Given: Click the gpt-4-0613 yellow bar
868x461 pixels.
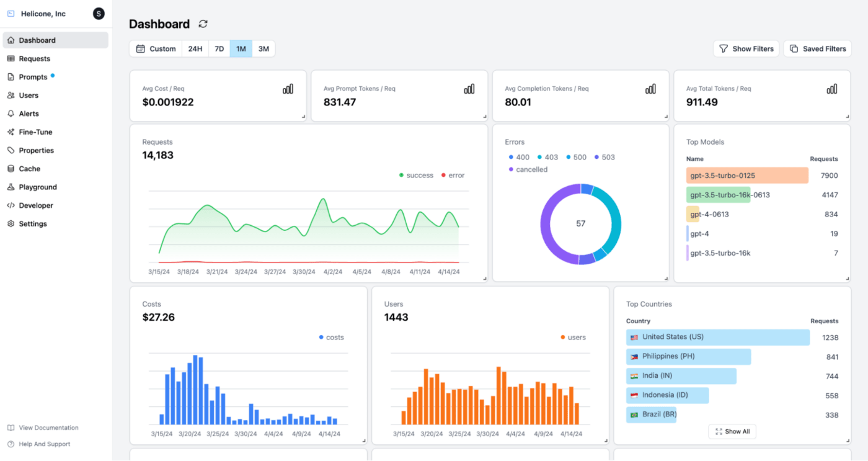Looking at the screenshot, I should (x=693, y=214).
